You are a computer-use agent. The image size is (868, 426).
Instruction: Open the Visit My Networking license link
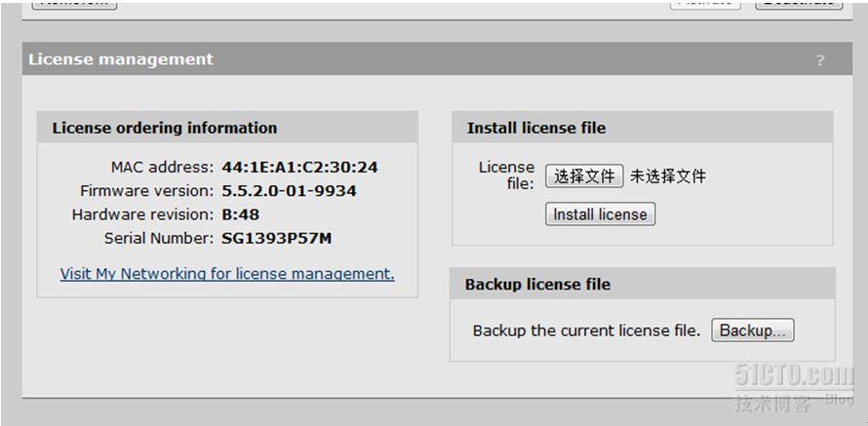point(227,274)
